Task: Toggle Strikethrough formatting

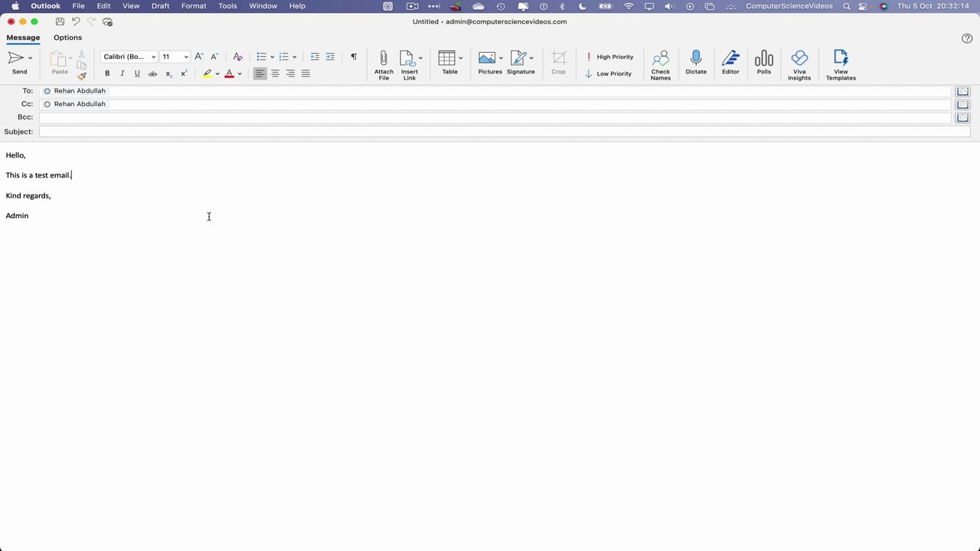Action: point(152,73)
